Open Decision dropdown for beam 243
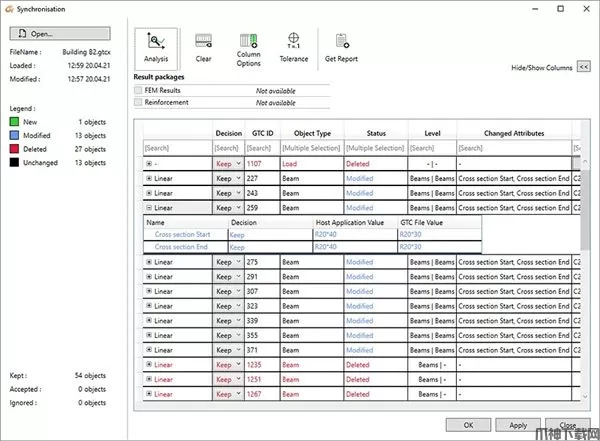This screenshot has width=600, height=441. tap(236, 193)
